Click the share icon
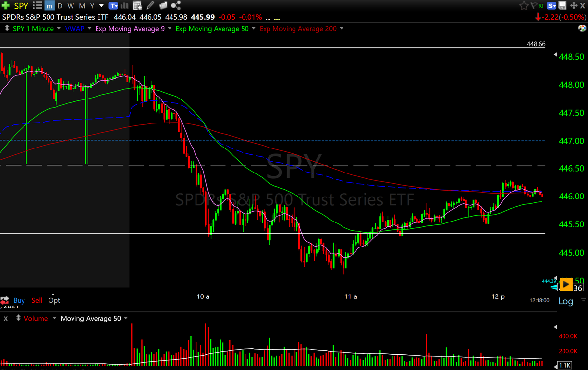 [x=176, y=6]
